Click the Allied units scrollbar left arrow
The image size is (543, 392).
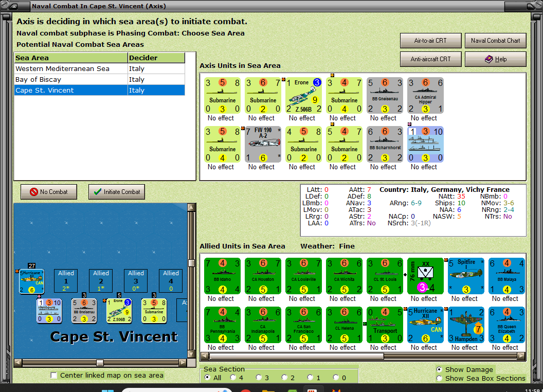coord(204,356)
